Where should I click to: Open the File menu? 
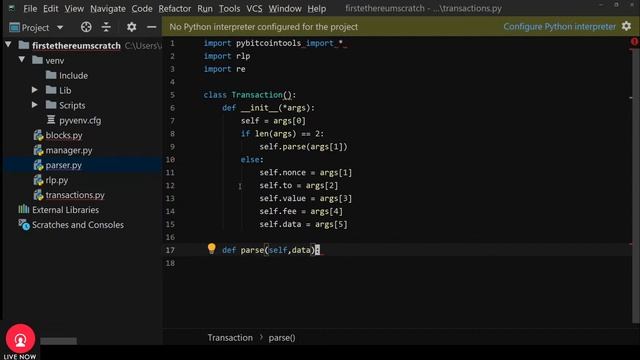tap(30, 9)
